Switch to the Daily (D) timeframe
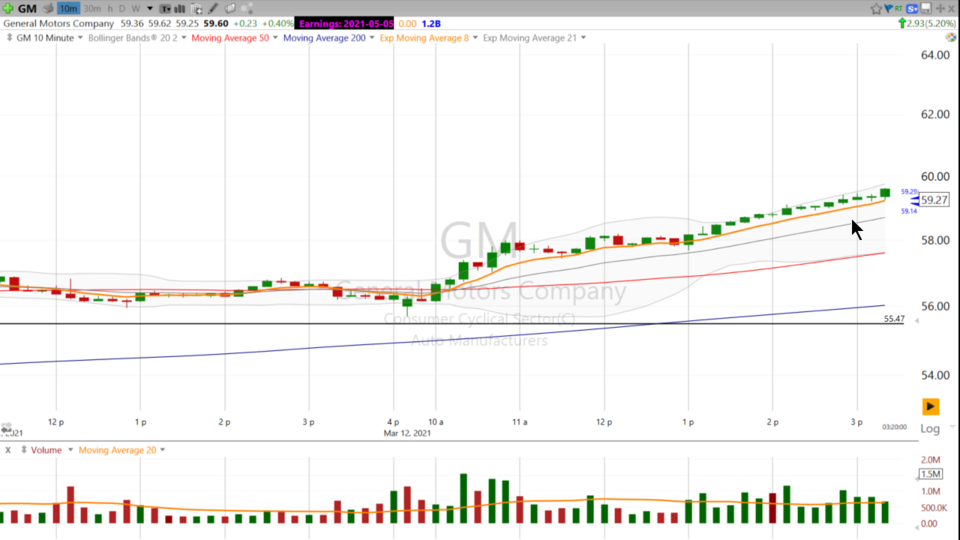The width and height of the screenshot is (960, 540). coord(122,9)
